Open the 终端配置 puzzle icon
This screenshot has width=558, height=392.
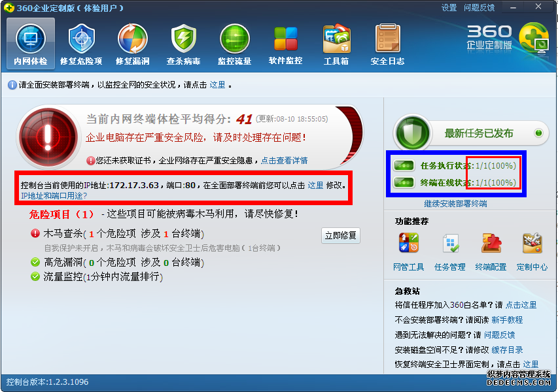[491, 243]
